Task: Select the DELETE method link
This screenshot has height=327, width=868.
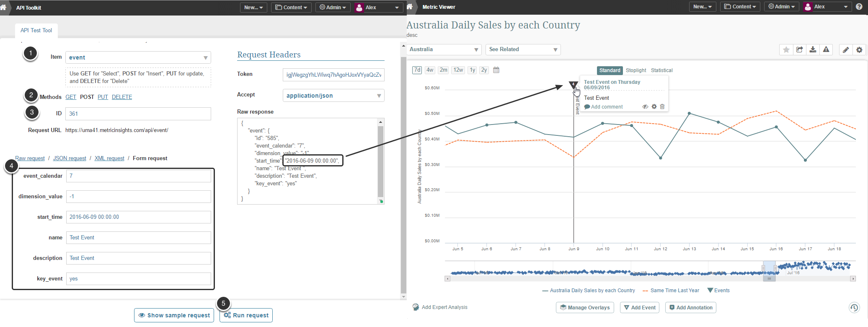Action: (122, 97)
